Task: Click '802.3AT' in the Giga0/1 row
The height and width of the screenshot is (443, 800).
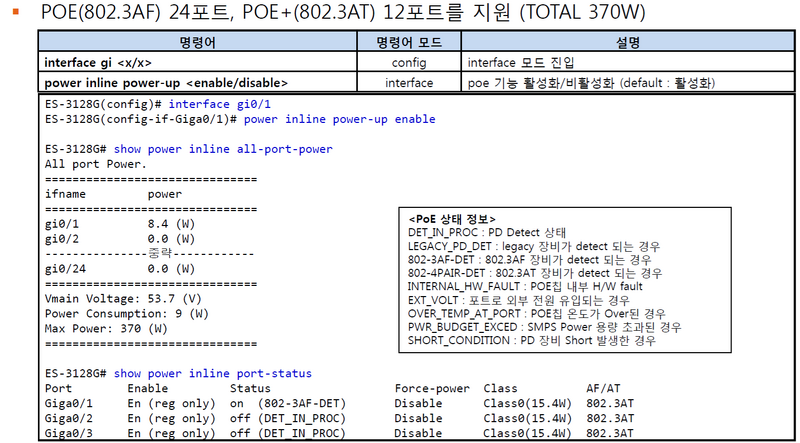Action: click(x=610, y=404)
